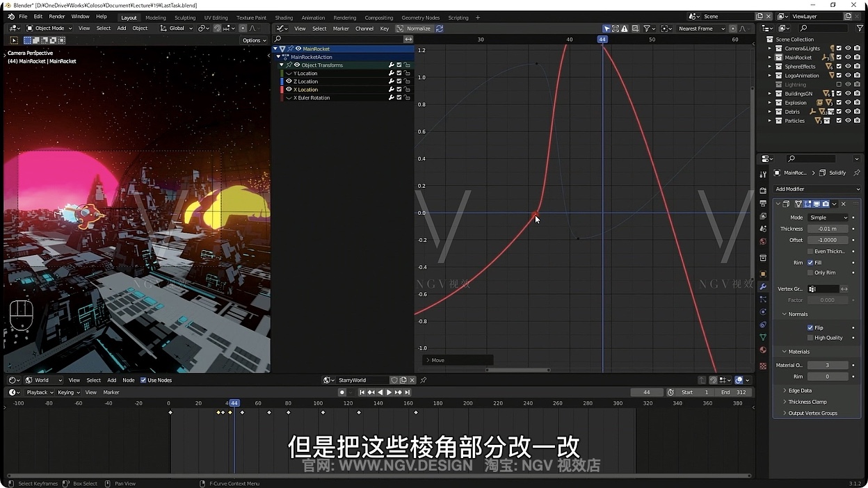Click the Move operator panel expander
Viewport: 868px width, 488px height.
(x=426, y=360)
